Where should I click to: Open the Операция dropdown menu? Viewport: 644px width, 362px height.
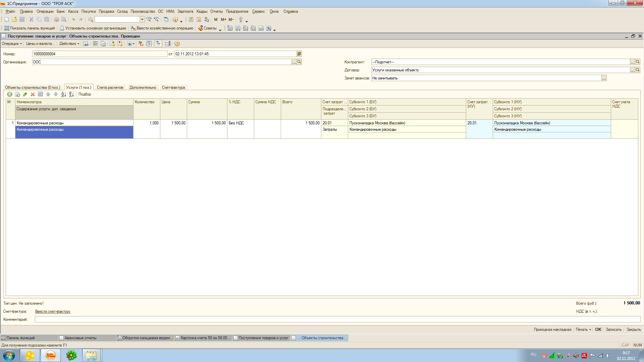tap(12, 44)
